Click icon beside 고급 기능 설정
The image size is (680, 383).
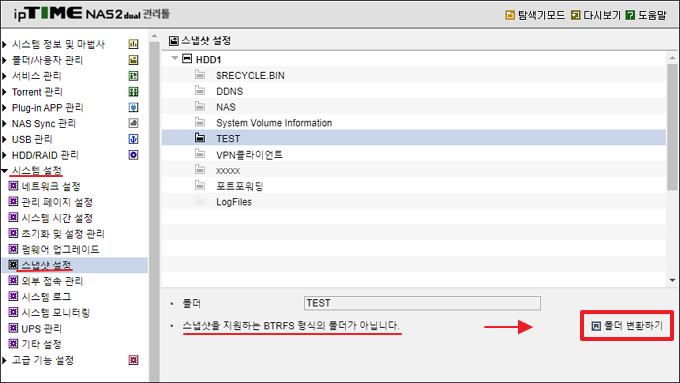pos(134,360)
